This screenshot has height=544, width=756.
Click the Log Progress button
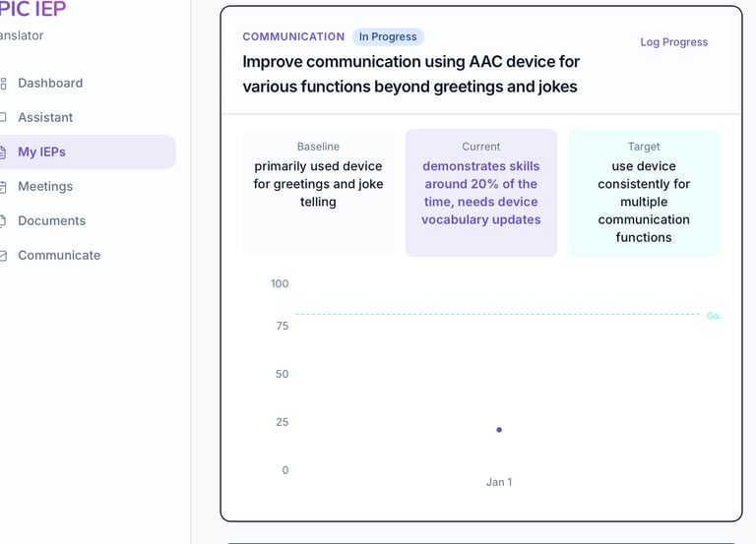click(674, 42)
